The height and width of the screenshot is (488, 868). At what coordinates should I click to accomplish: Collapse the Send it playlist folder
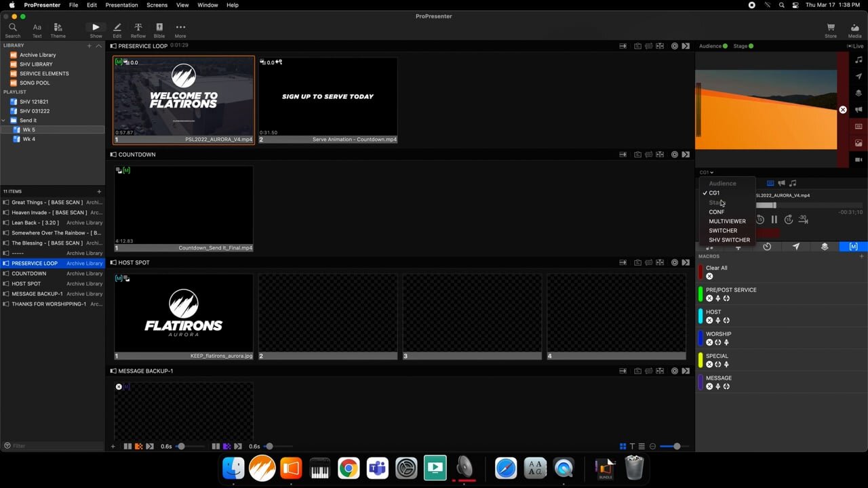point(4,121)
